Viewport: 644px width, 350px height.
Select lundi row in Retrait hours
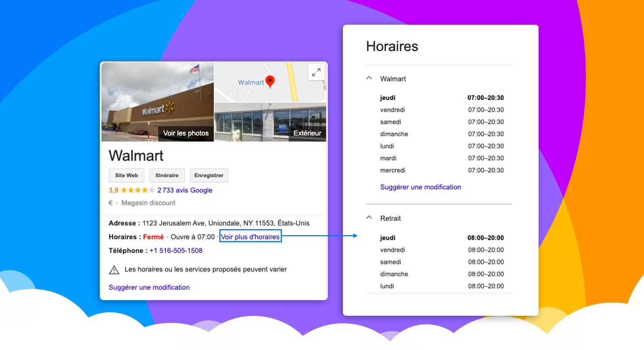[442, 286]
